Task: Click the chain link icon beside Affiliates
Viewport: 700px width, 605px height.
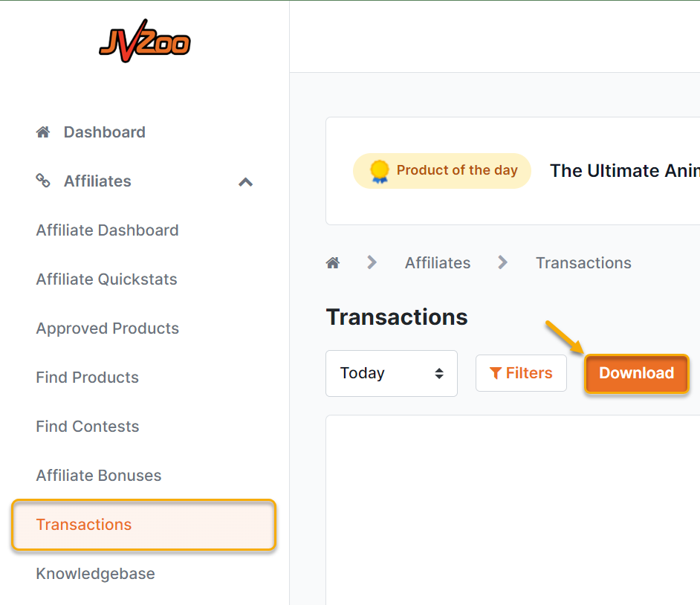Action: tap(43, 181)
